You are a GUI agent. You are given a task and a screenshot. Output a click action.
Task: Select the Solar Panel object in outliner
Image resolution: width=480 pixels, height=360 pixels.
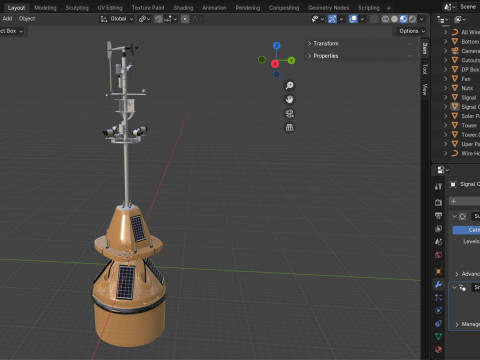point(470,116)
